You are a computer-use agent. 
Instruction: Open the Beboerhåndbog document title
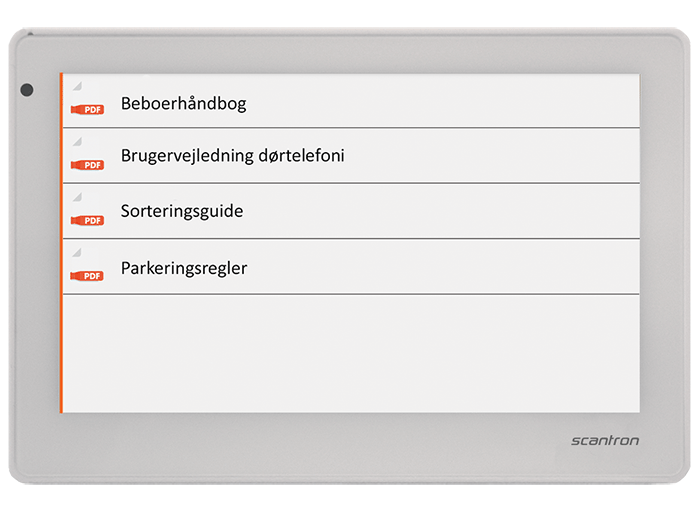click(x=183, y=104)
